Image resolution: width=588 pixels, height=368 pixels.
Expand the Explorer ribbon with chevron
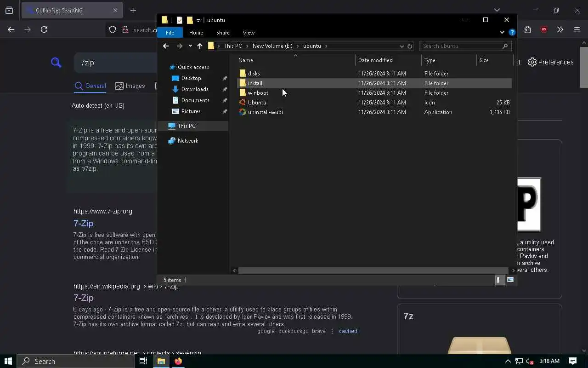pyautogui.click(x=502, y=32)
